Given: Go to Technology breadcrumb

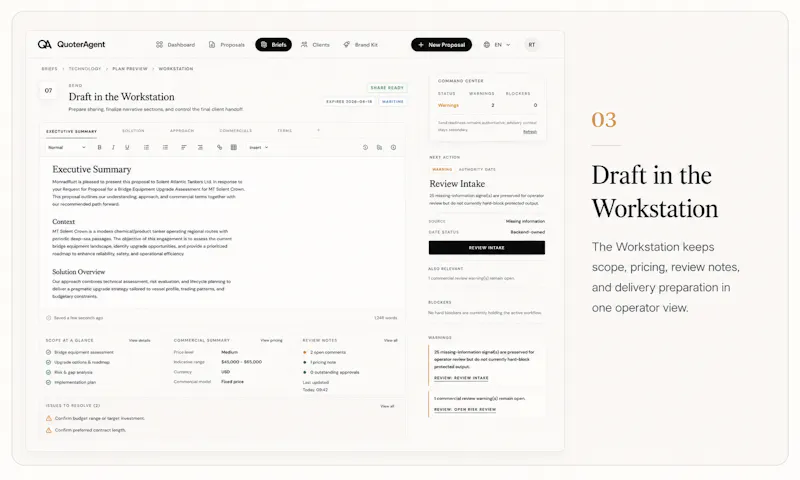Looking at the screenshot, I should click(x=85, y=68).
